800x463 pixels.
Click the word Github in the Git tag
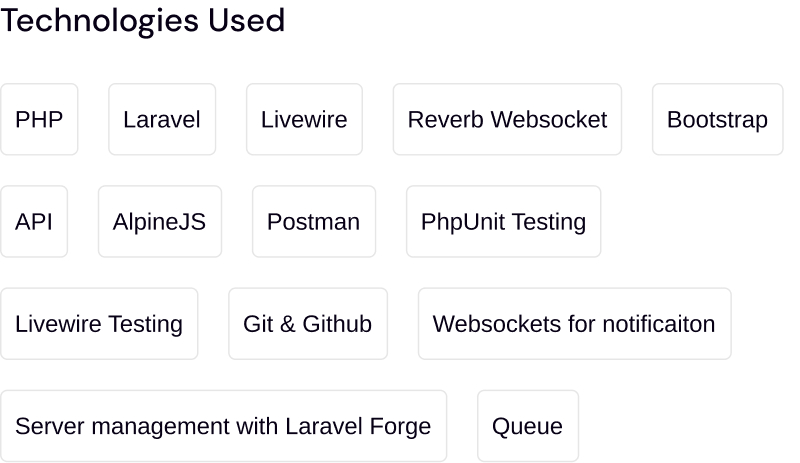337,324
